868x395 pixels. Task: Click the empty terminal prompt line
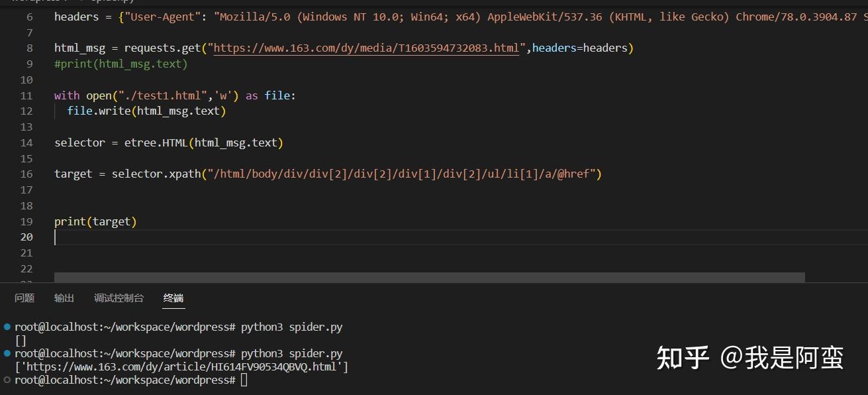tap(244, 380)
